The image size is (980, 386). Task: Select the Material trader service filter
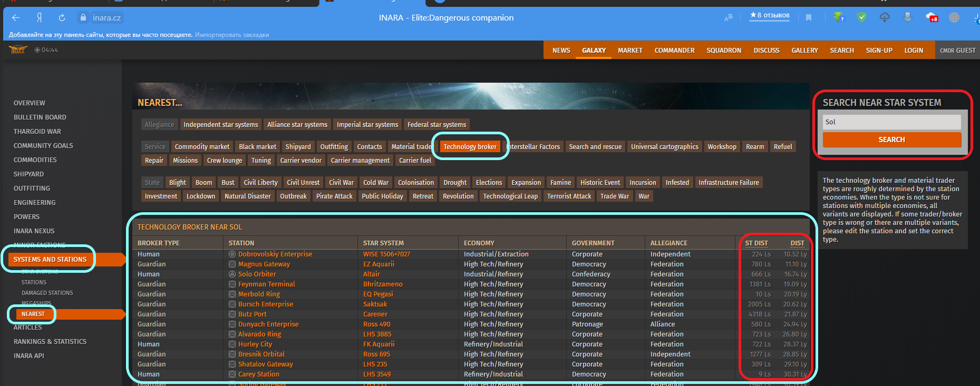(x=411, y=147)
